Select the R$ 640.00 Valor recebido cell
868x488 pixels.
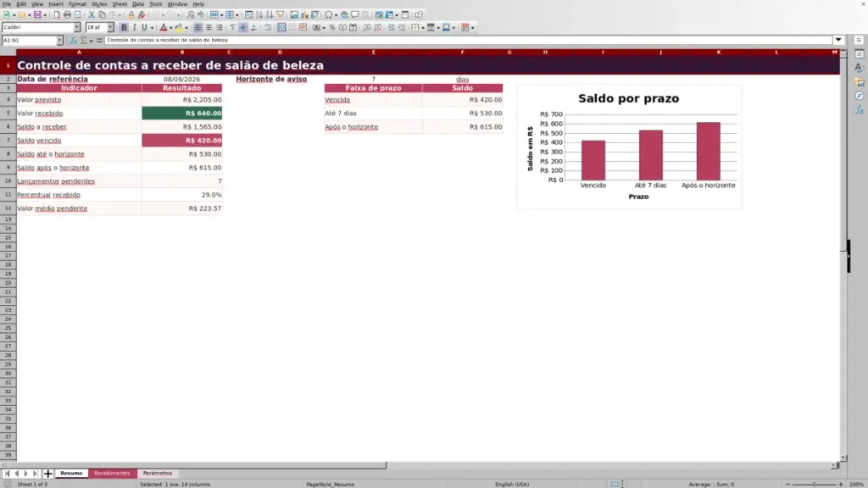pos(181,113)
